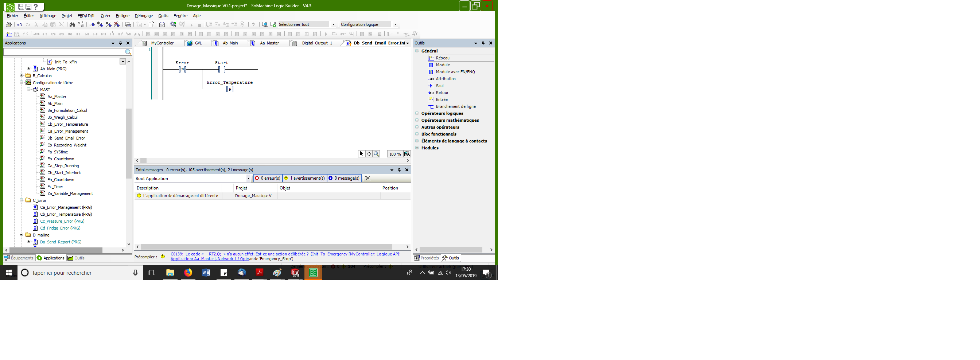Toggle the 0 erreur(s) filter

click(268, 178)
